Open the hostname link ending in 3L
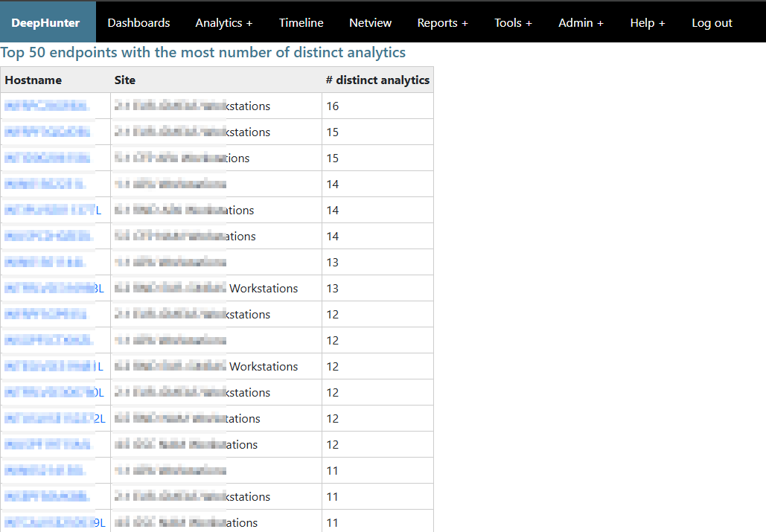The height and width of the screenshot is (532, 766). tap(54, 289)
